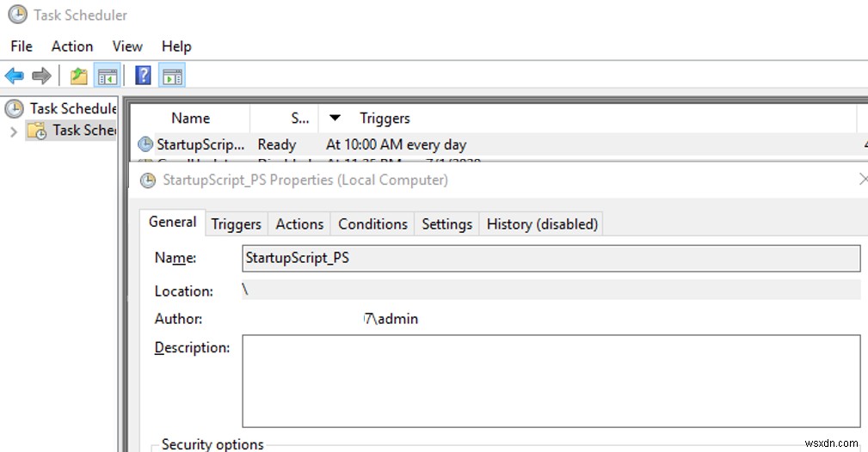Open the History (disabled) tab

point(542,224)
